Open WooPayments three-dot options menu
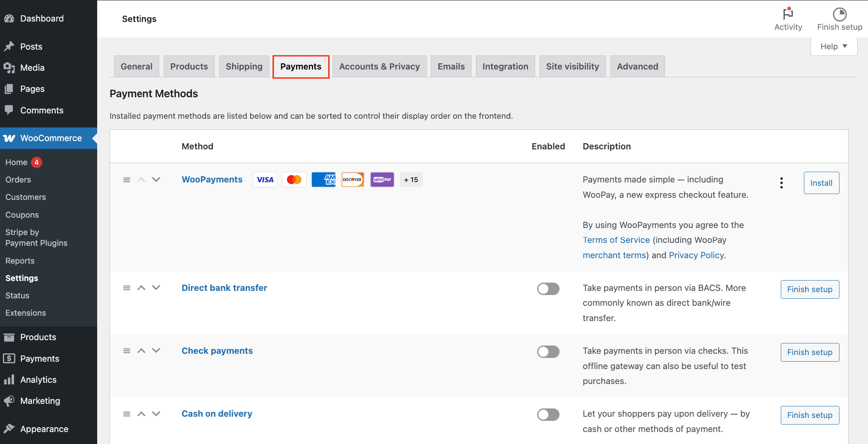 click(781, 183)
